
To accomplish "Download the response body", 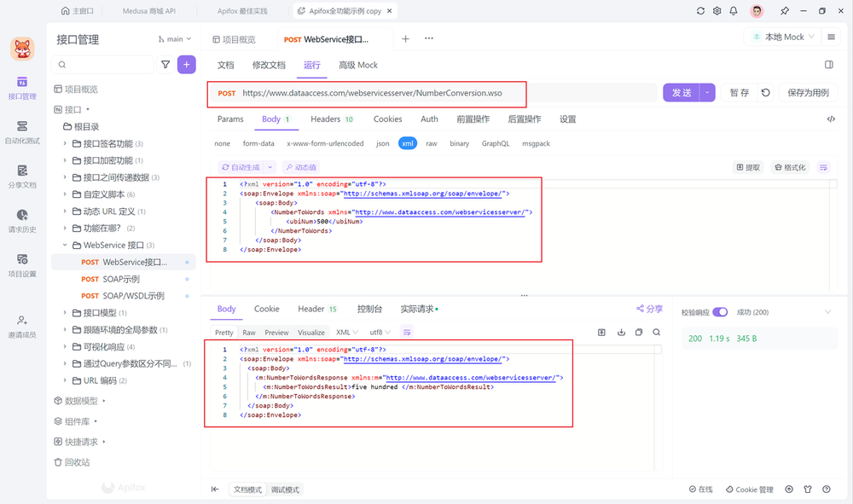I will pyautogui.click(x=620, y=332).
